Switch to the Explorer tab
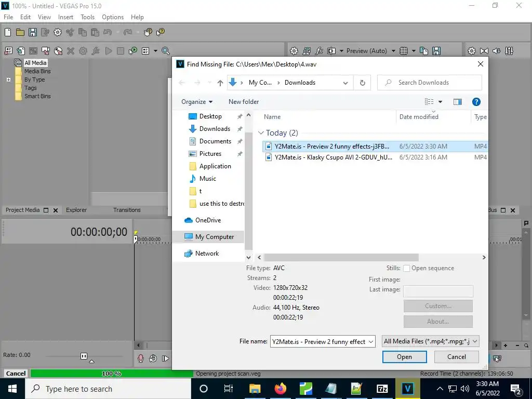 (x=76, y=210)
